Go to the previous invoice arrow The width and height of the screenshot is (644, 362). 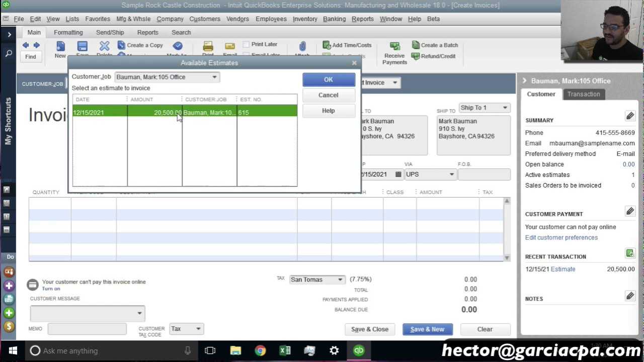pyautogui.click(x=26, y=45)
